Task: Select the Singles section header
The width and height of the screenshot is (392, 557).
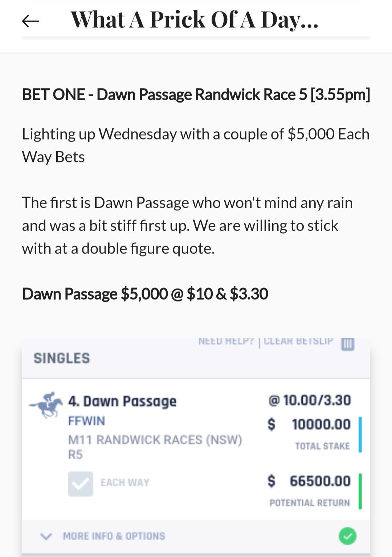Action: [62, 358]
